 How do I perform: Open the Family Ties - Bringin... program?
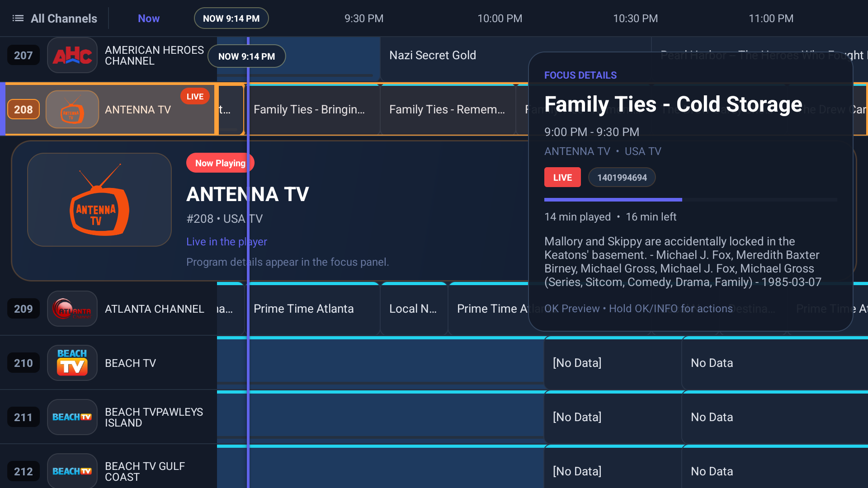[x=314, y=109]
